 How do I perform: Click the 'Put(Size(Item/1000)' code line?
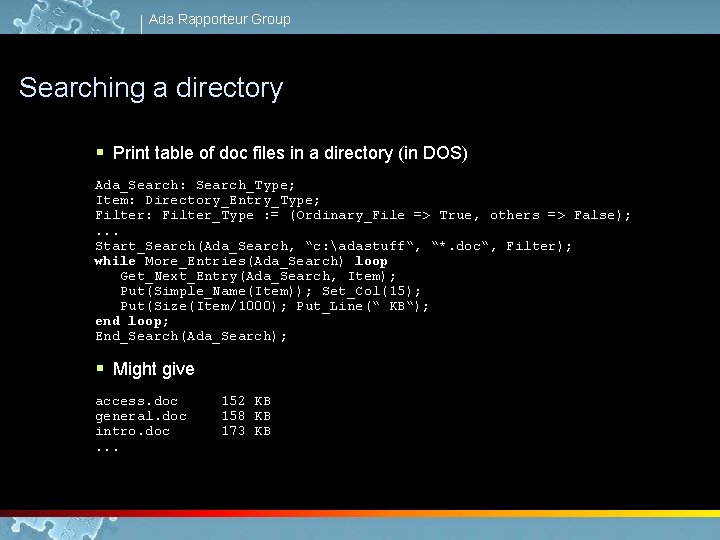(x=274, y=306)
